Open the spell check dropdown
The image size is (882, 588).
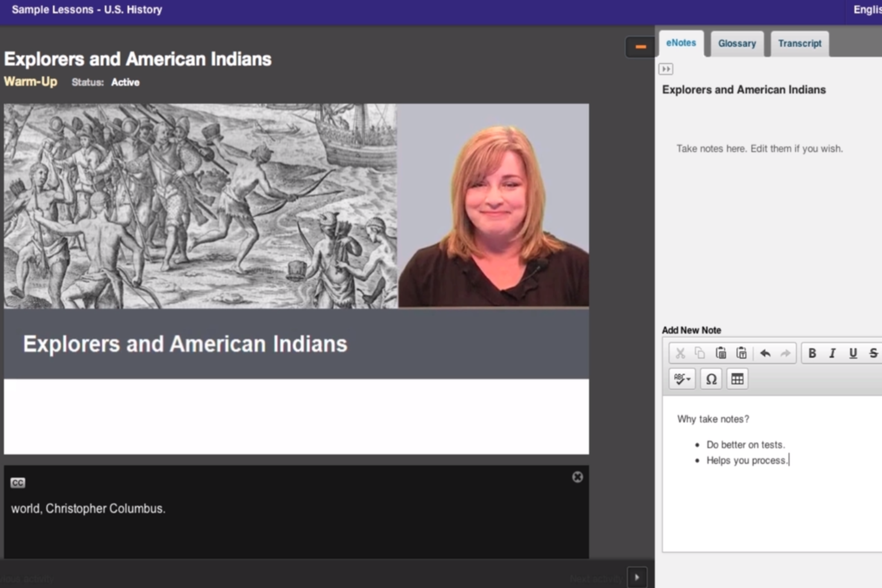click(x=682, y=379)
